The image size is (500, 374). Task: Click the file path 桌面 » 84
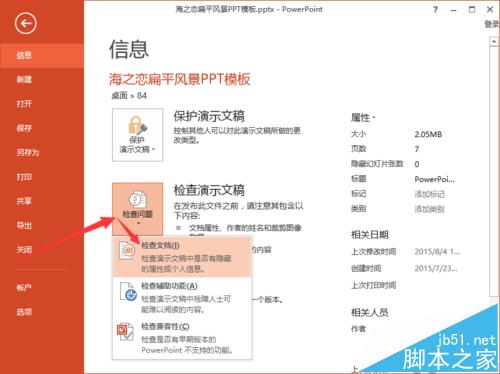click(x=129, y=96)
